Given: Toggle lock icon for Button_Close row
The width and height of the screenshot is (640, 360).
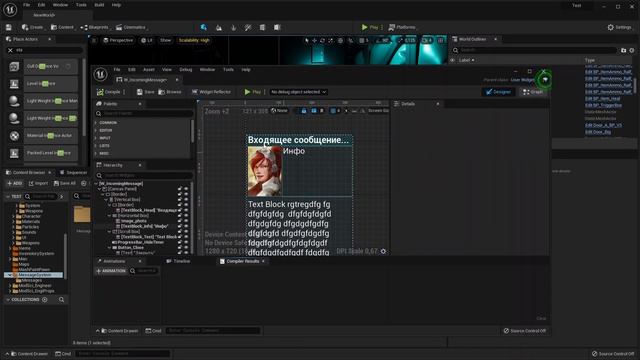Looking at the screenshot, I should coord(180,247).
